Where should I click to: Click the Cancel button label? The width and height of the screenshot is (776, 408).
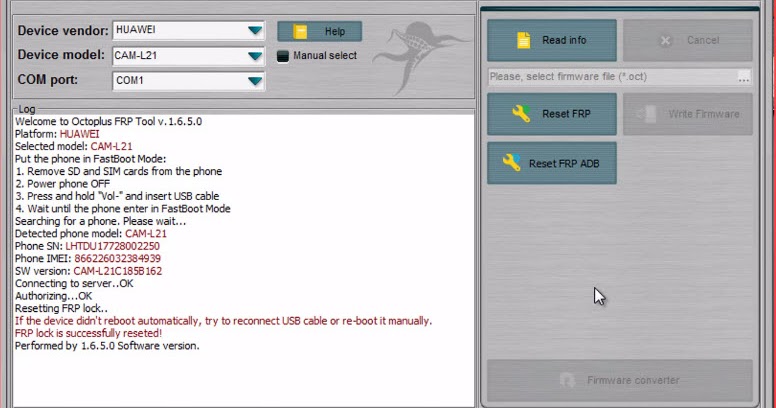click(703, 40)
